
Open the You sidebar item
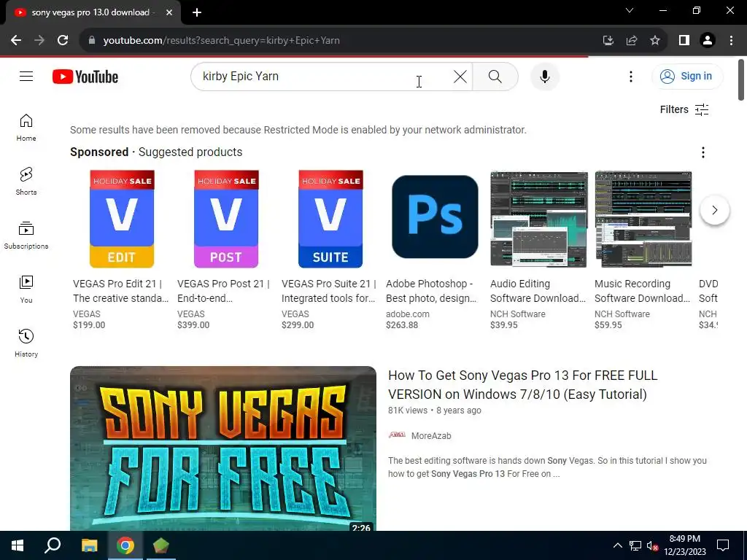[x=26, y=289]
